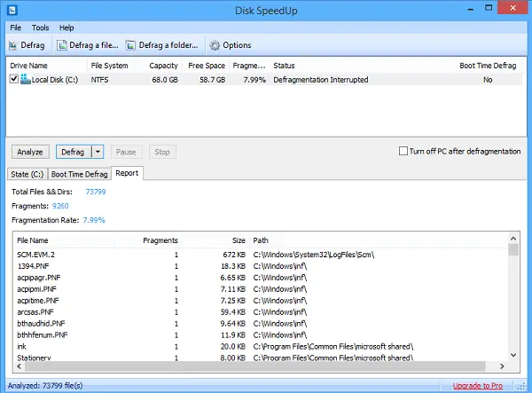Click the Defrag toolbar icon
This screenshot has height=393, width=532.
coord(13,45)
